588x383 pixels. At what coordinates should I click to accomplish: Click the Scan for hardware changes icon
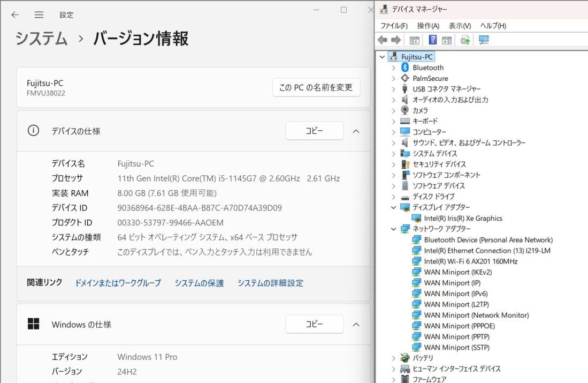click(x=465, y=39)
